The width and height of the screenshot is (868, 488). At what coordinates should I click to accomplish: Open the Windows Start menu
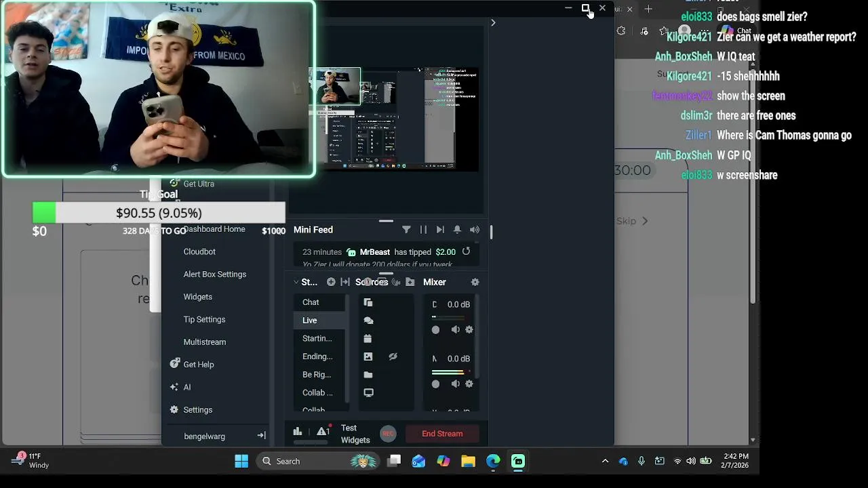pyautogui.click(x=241, y=461)
